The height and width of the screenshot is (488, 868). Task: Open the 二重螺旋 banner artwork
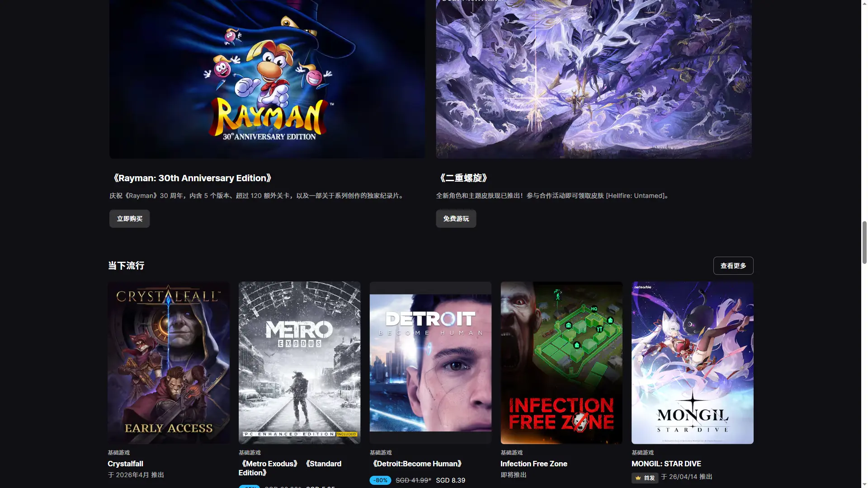pyautogui.click(x=593, y=79)
